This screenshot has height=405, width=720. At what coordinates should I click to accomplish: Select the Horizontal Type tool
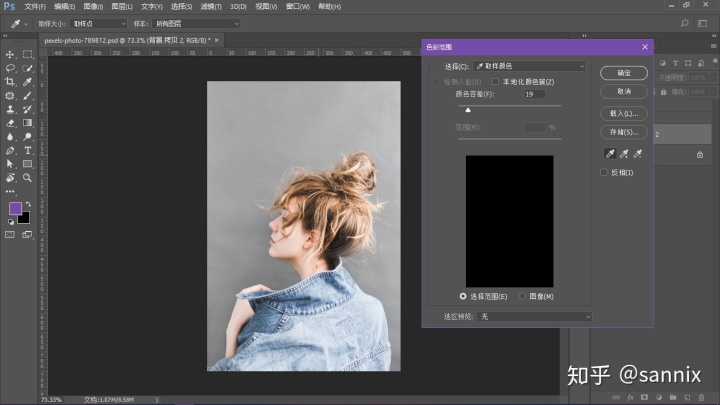tap(28, 150)
